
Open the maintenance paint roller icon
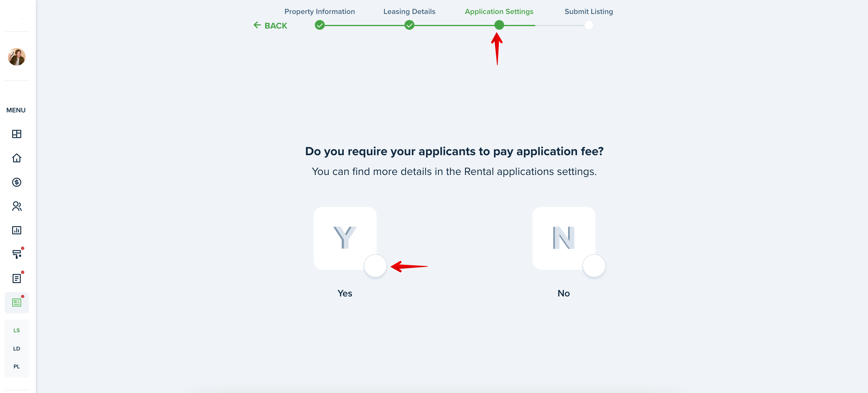point(16,254)
